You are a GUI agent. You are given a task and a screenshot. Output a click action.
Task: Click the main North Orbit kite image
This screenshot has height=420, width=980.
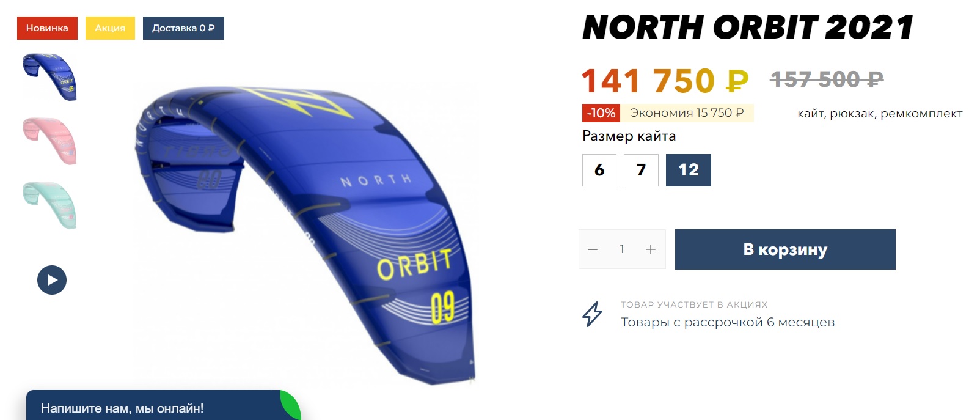tap(305, 235)
